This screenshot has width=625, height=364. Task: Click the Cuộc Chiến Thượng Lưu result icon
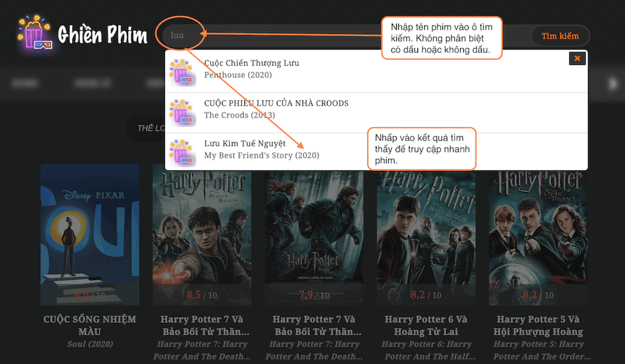[x=183, y=72]
